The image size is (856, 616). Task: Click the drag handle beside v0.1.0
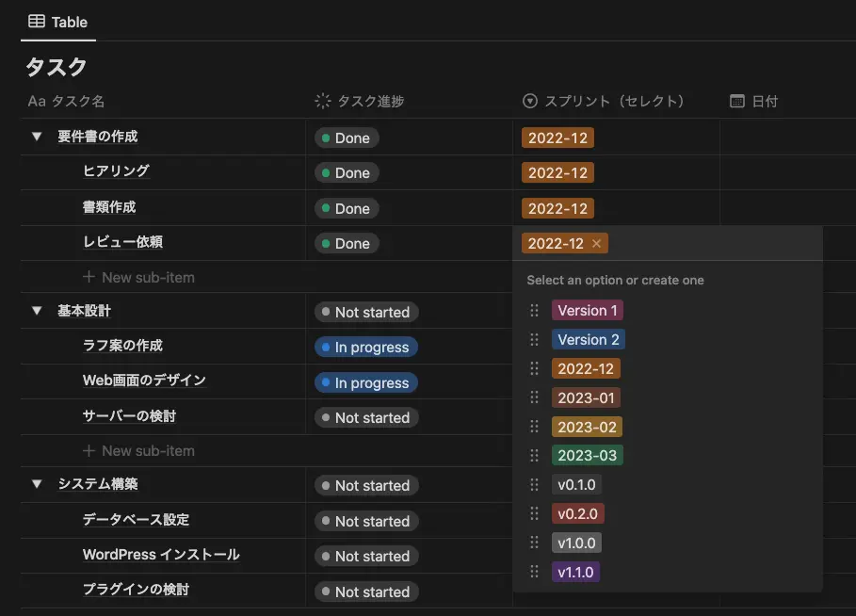[x=534, y=484]
